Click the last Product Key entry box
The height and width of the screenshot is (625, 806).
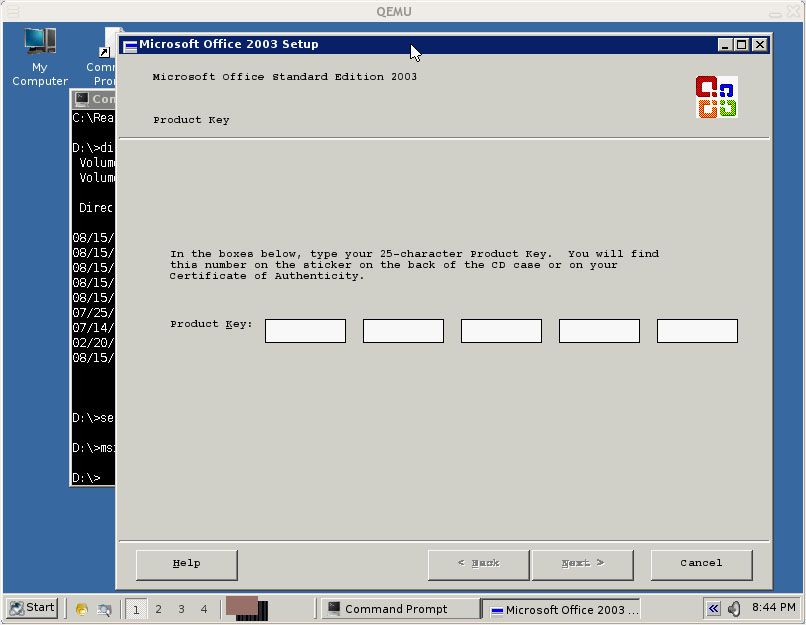(696, 330)
